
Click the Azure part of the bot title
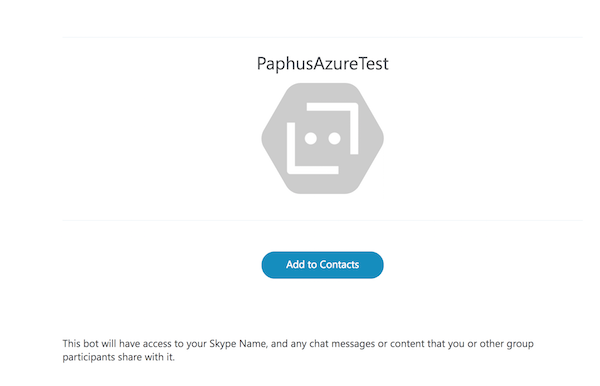coord(335,64)
